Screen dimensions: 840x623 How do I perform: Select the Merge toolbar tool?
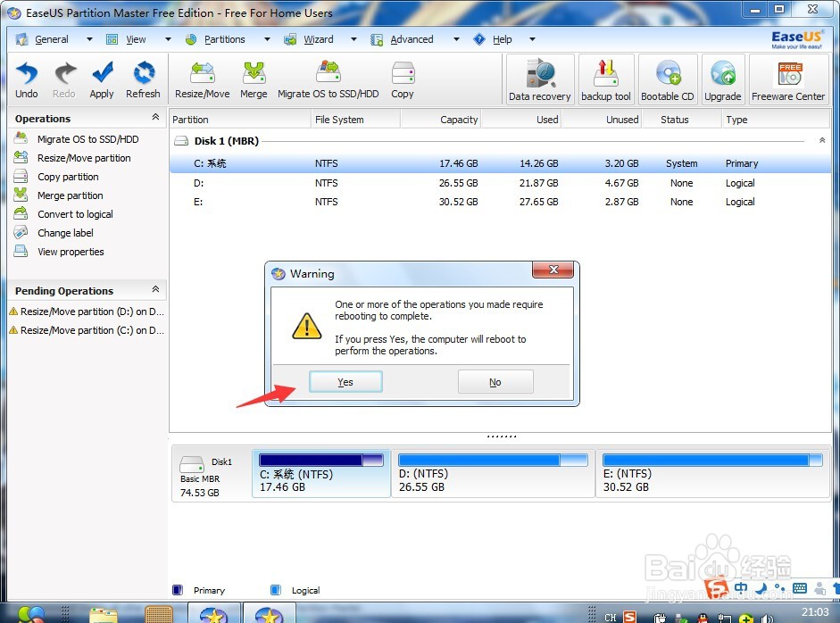254,79
